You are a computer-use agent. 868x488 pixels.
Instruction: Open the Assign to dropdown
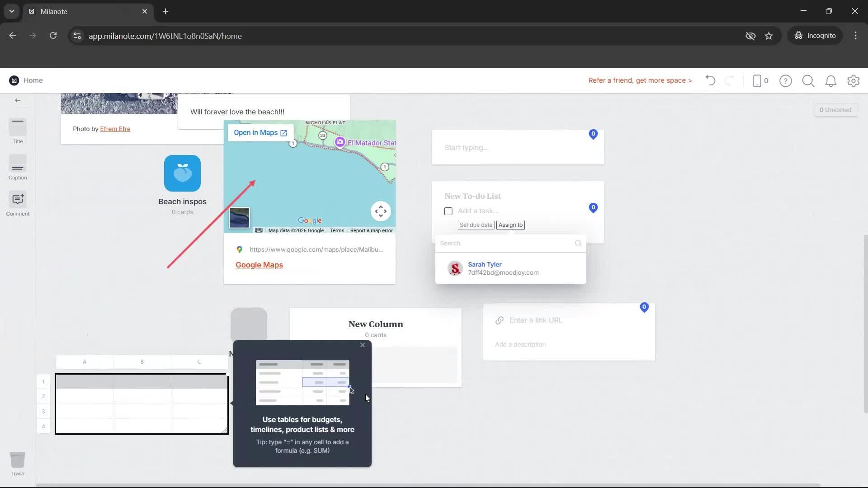(x=510, y=225)
